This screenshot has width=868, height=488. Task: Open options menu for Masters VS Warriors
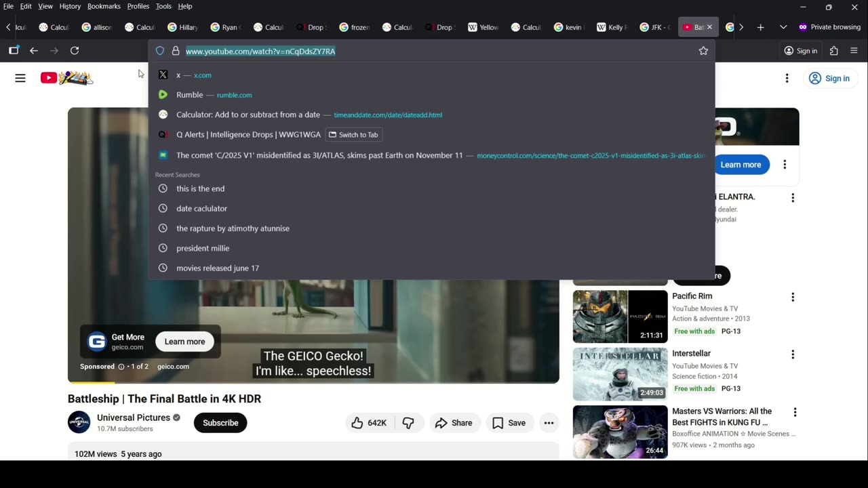(795, 412)
